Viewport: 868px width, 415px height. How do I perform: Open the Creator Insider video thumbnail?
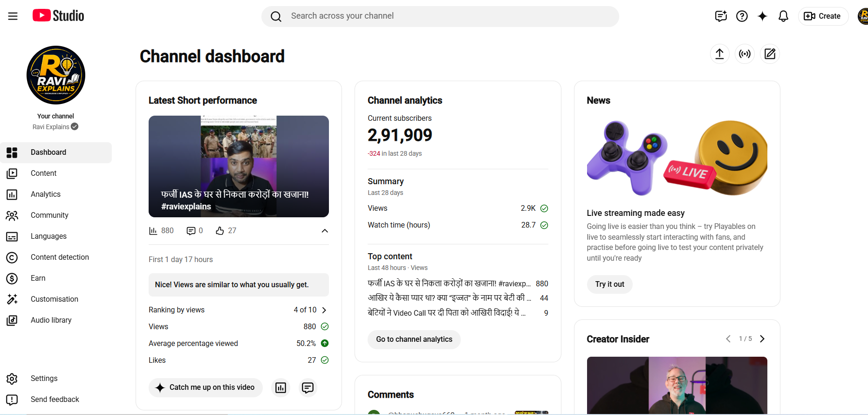[x=677, y=385]
